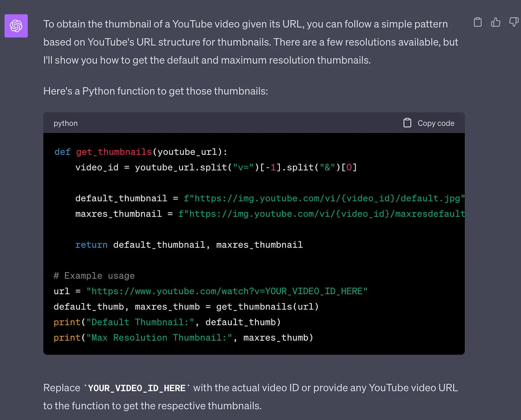Click the '# Example usage' comment
Screen dimensions: 521x420
tap(94, 276)
